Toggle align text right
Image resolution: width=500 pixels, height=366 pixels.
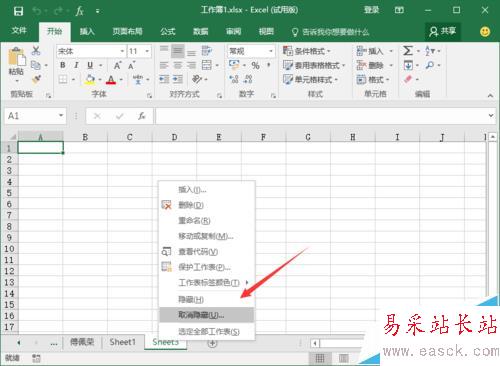pyautogui.click(x=191, y=65)
